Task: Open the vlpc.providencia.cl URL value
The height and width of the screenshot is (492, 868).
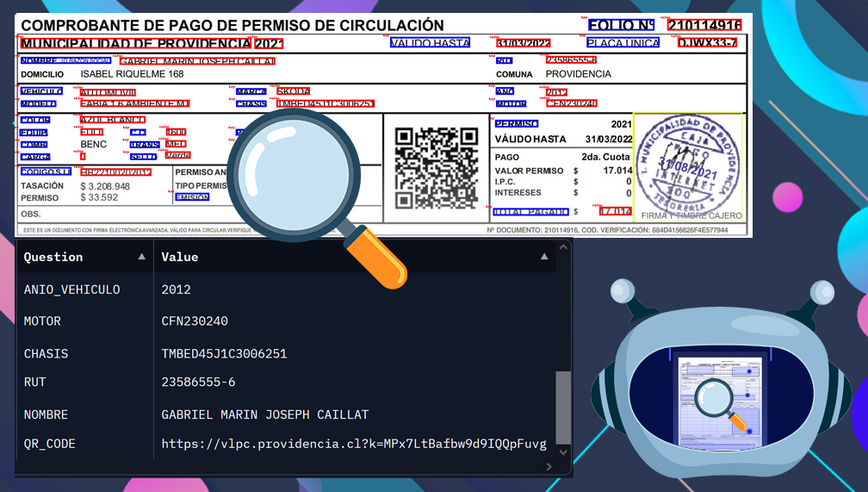Action: pyautogui.click(x=354, y=444)
